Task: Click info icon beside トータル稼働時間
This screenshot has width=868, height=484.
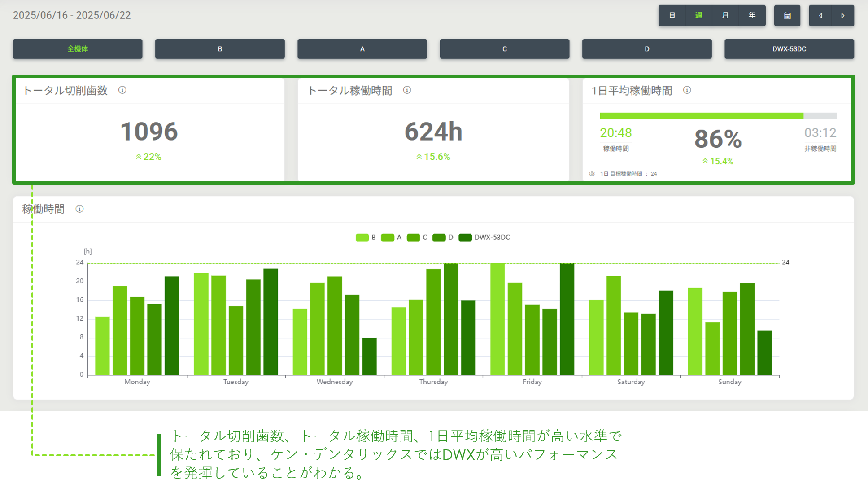Action: (x=407, y=90)
